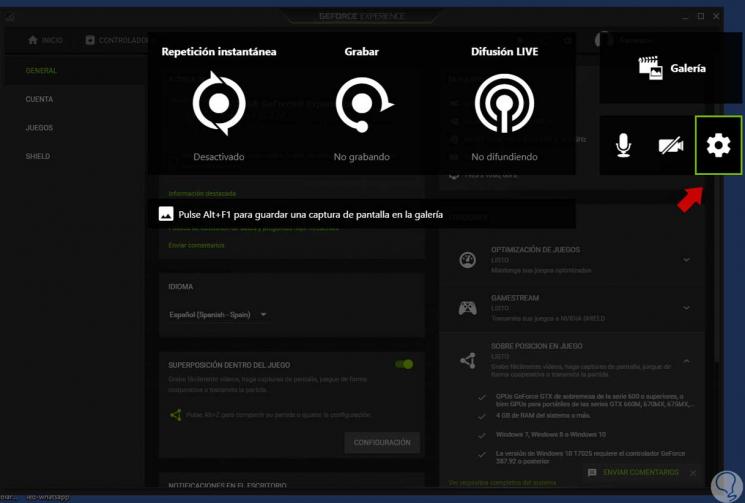Click the No grabando status text

[362, 157]
